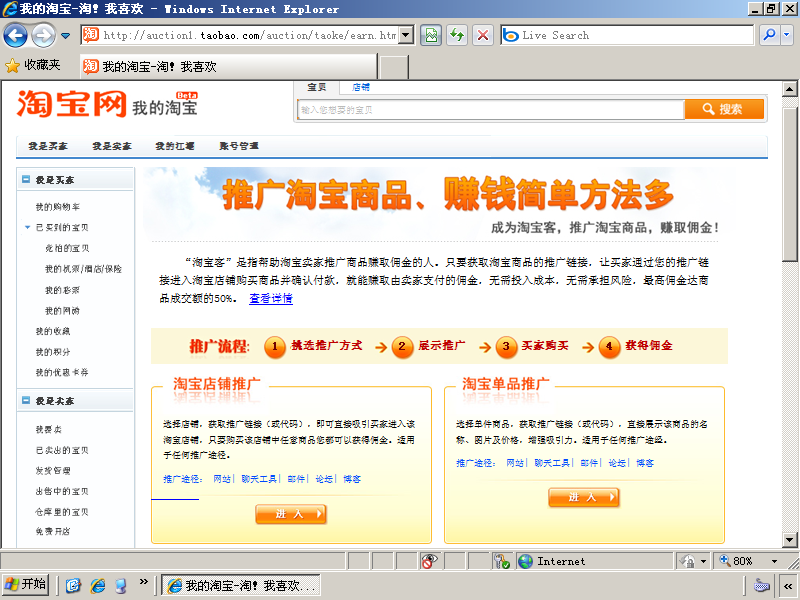Open 我的收藏 in sidebar
The height and width of the screenshot is (600, 800).
(53, 331)
